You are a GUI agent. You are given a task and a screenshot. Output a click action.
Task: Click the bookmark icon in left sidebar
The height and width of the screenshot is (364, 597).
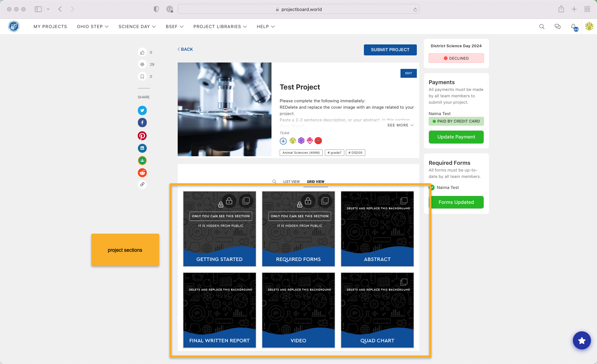pyautogui.click(x=142, y=77)
